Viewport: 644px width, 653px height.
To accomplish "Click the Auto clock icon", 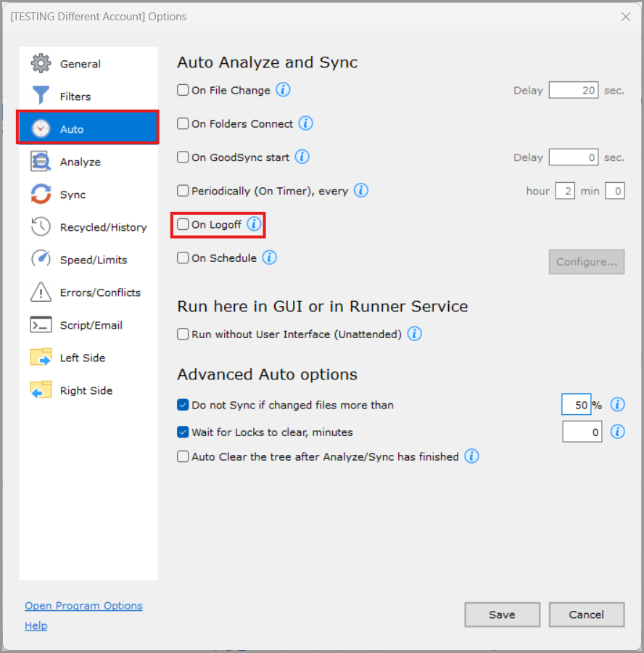I will point(41,128).
